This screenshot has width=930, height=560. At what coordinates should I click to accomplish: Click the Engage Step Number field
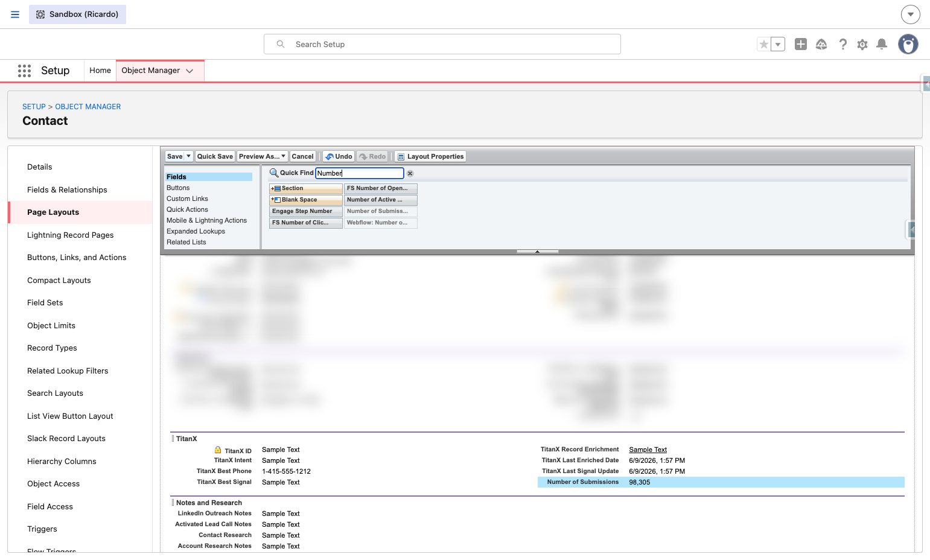click(x=306, y=211)
